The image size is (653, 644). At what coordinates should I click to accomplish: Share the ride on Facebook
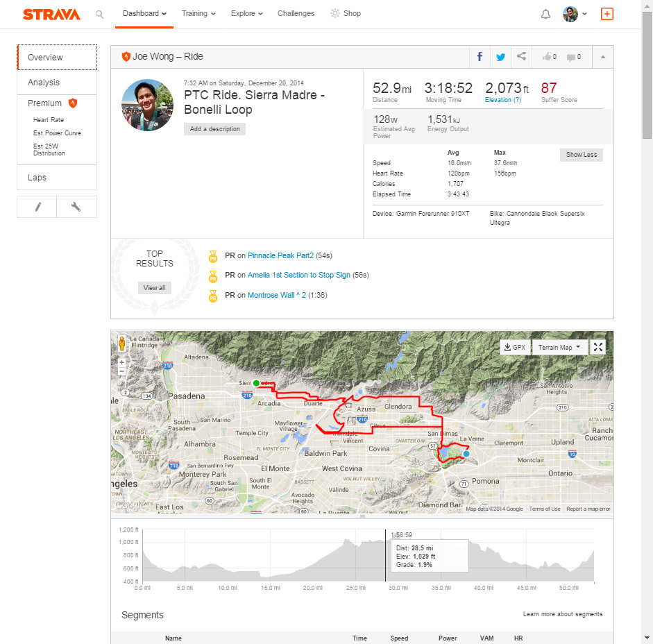tap(480, 57)
